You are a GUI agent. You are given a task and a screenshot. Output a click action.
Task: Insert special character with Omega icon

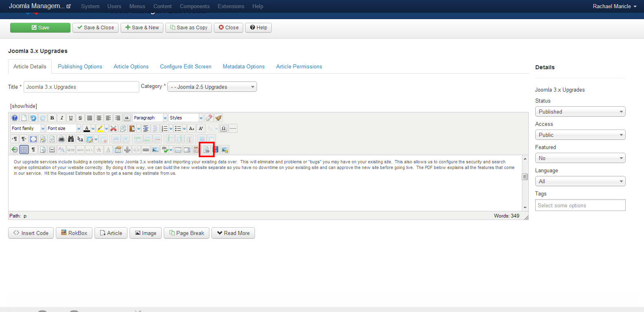click(x=224, y=128)
